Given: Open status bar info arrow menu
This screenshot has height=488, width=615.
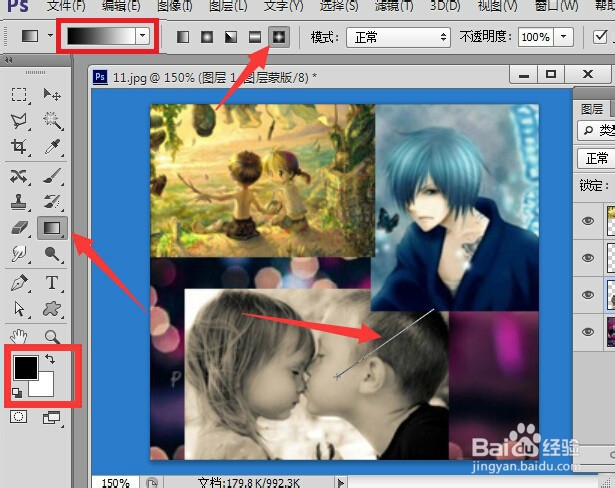Looking at the screenshot, I should coord(340,483).
